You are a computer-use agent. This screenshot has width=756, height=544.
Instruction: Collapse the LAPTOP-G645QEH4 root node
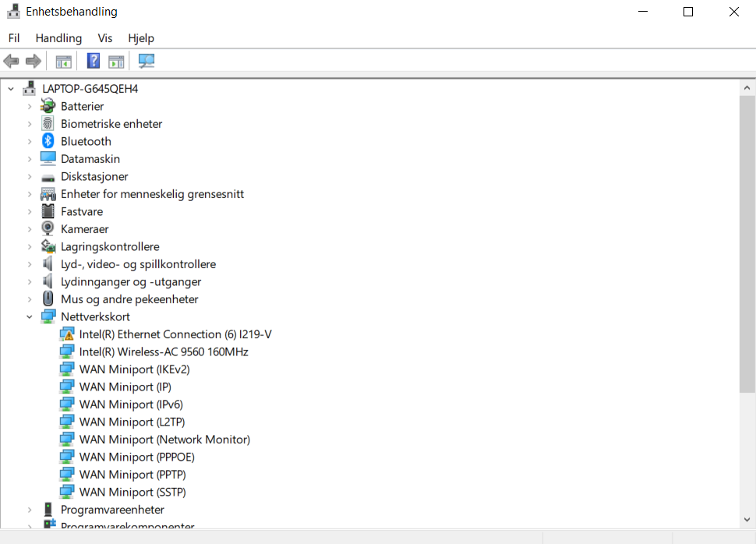[11, 89]
